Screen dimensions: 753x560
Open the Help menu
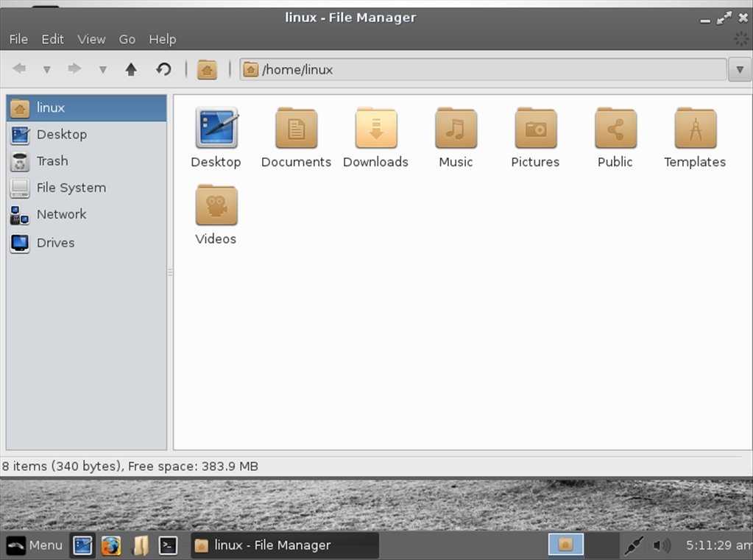pyautogui.click(x=163, y=40)
